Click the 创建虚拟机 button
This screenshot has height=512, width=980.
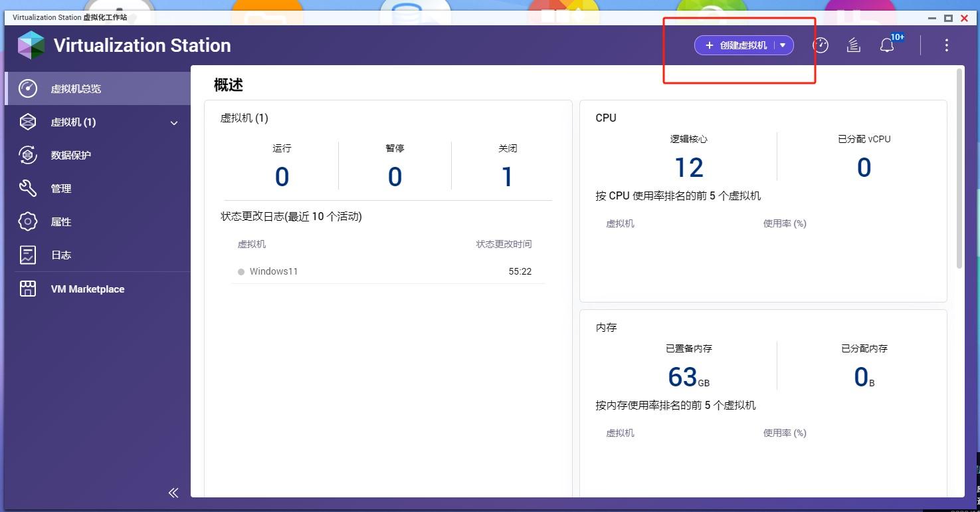743,45
